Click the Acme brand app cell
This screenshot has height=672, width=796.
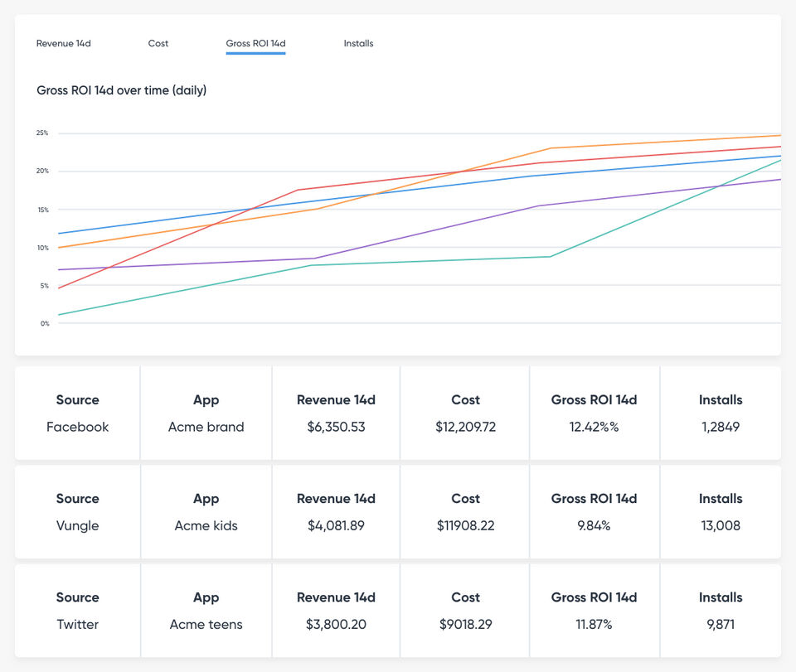[x=206, y=427]
